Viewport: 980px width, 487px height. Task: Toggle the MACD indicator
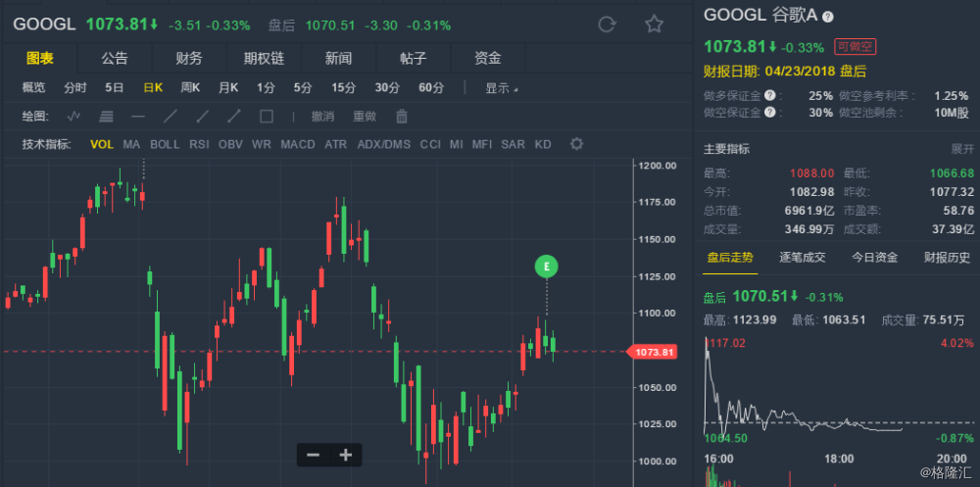pos(298,144)
